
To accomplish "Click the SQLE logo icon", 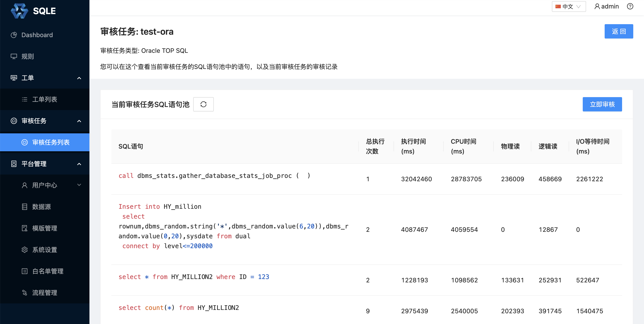I will [20, 11].
